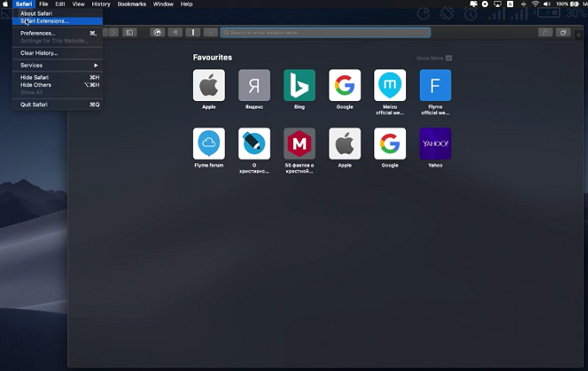Viewport: 588px width, 371px height.
Task: Open the Share button in toolbar
Action: [545, 33]
